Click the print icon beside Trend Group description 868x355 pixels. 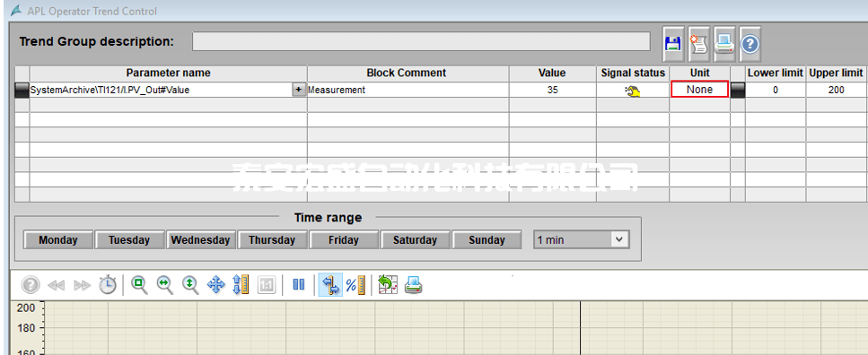[x=724, y=44]
